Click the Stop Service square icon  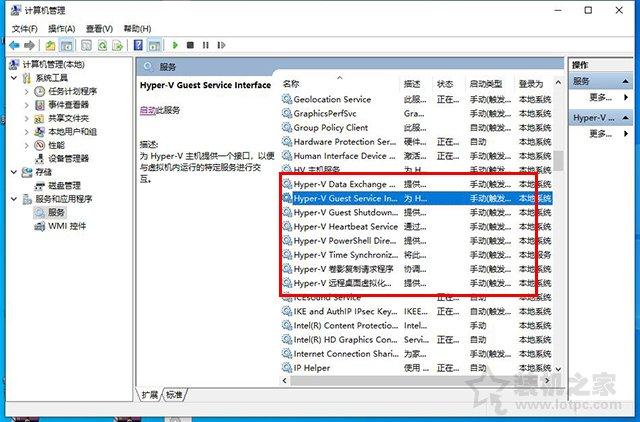click(x=190, y=46)
